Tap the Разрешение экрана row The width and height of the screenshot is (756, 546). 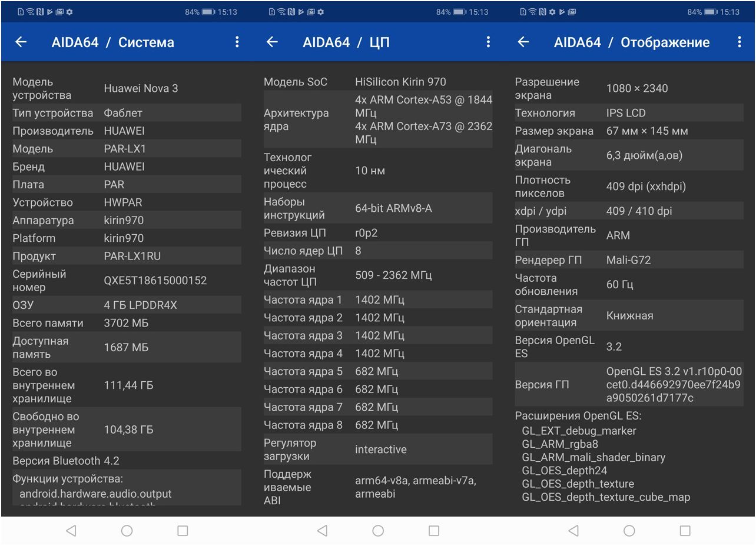629,88
